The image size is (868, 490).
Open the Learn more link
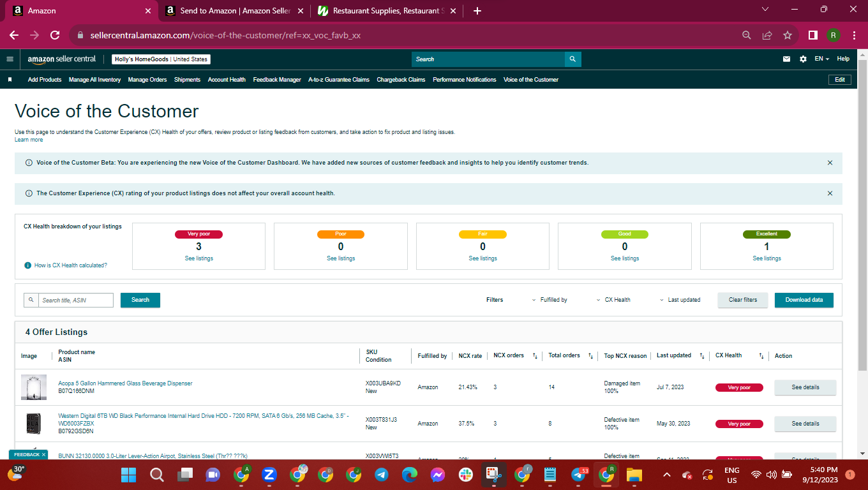[29, 140]
